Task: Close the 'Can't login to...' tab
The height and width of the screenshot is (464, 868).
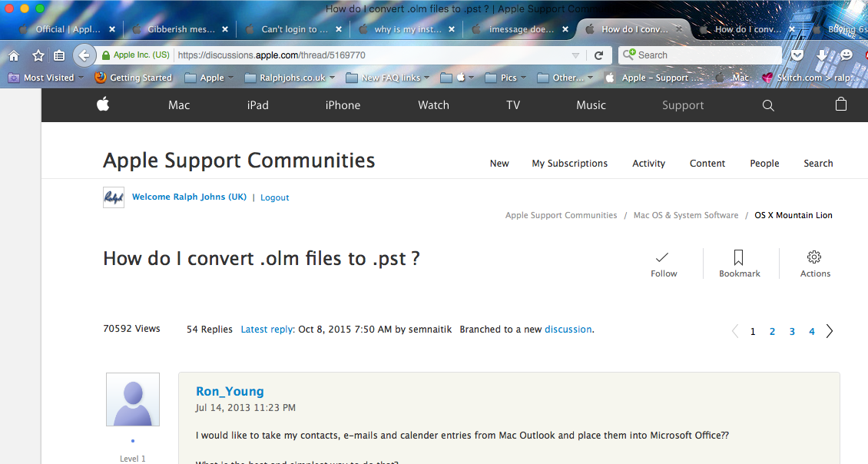Action: point(338,29)
